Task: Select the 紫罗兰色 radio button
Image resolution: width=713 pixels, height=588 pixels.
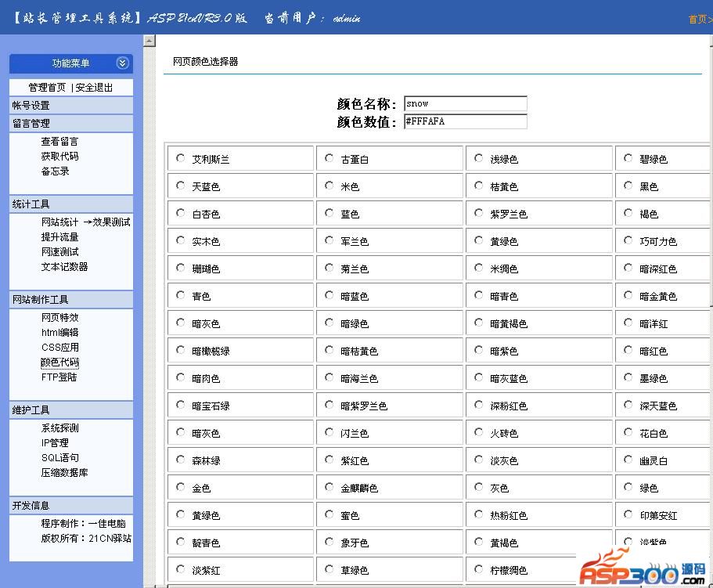Action: [x=479, y=213]
